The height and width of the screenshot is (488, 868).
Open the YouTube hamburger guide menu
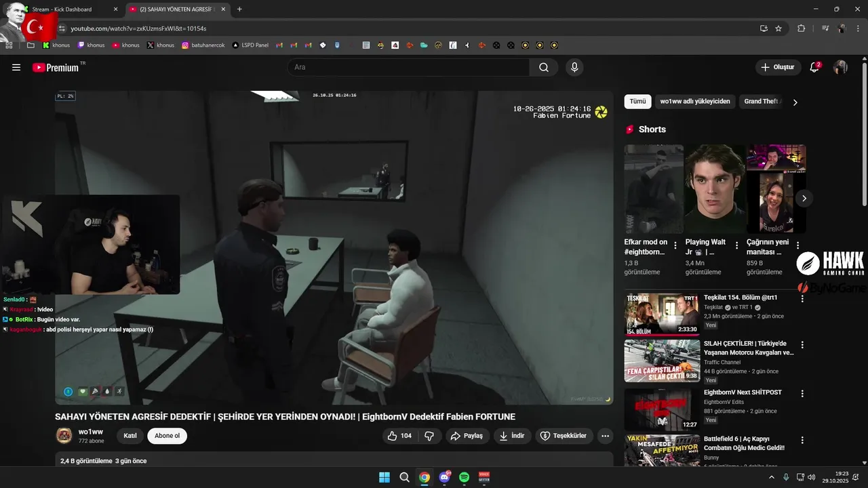pos(16,67)
